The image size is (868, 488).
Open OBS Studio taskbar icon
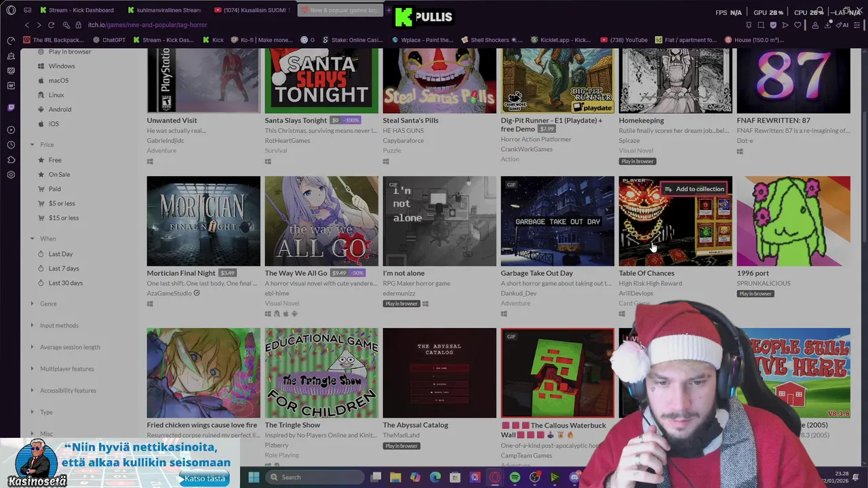point(535,477)
